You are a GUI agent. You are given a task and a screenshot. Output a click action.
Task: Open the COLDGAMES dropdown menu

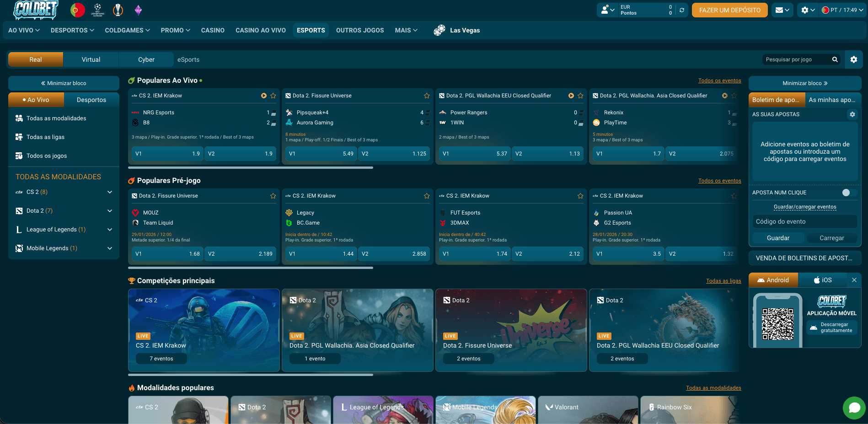[127, 30]
